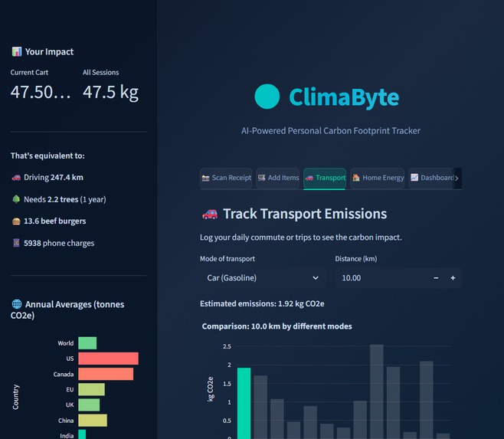This screenshot has height=439, width=504.
Task: Click the UK bar in Annual Averages chart
Action: tap(89, 405)
